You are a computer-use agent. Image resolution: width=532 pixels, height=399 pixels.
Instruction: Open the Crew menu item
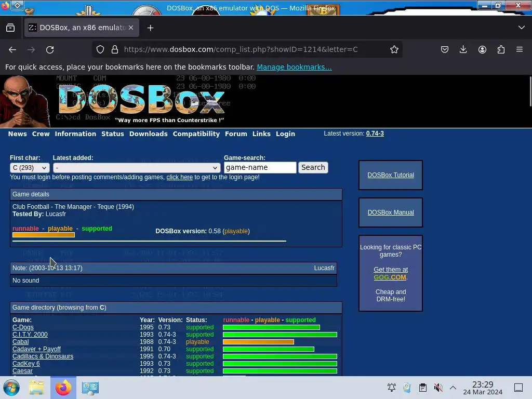pos(41,134)
